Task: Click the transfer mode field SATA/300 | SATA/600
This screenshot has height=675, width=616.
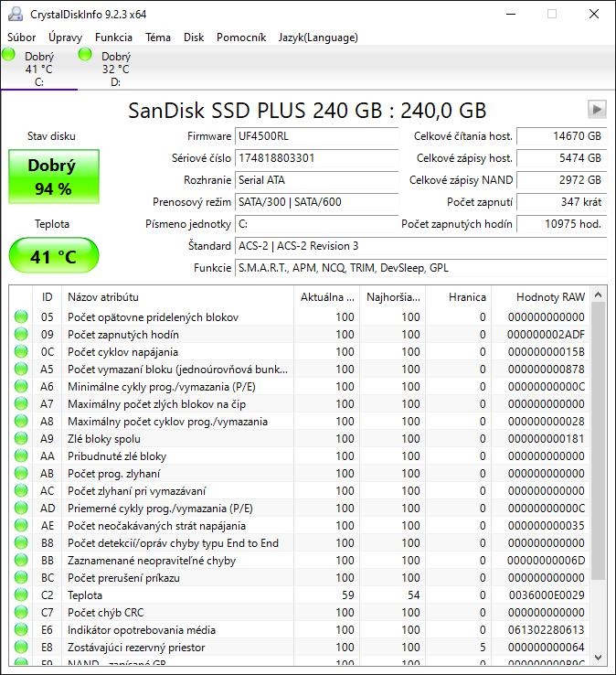Action: click(x=316, y=202)
